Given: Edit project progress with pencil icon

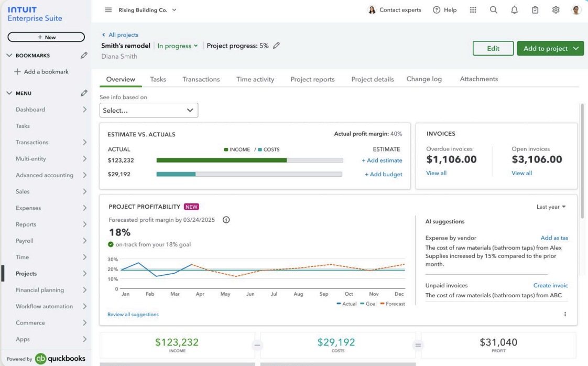Looking at the screenshot, I should tap(277, 46).
